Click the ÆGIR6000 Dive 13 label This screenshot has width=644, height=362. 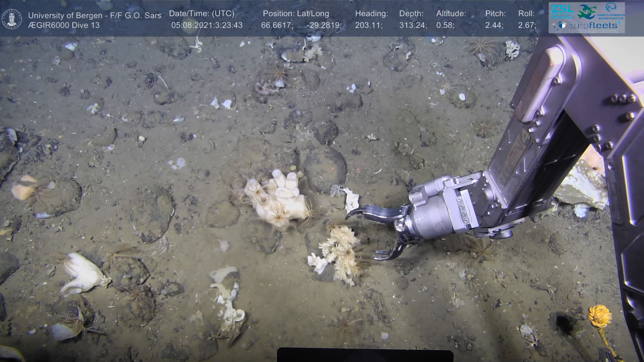point(64,25)
